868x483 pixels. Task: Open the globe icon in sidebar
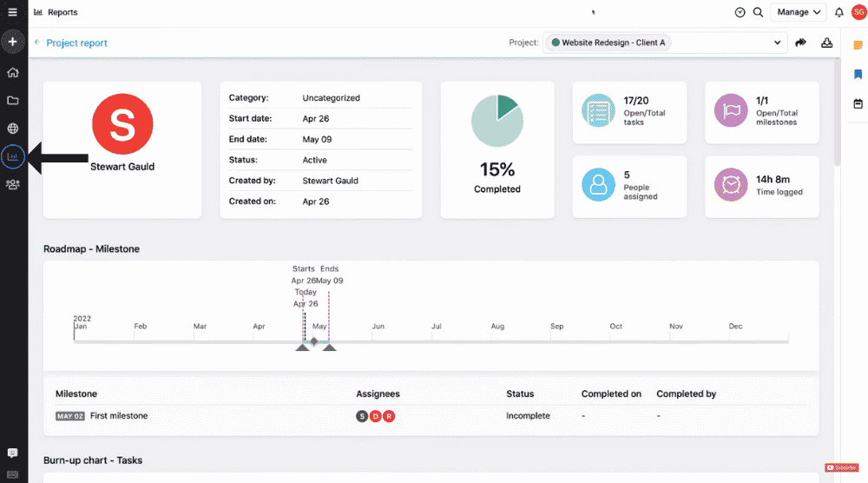[13, 129]
